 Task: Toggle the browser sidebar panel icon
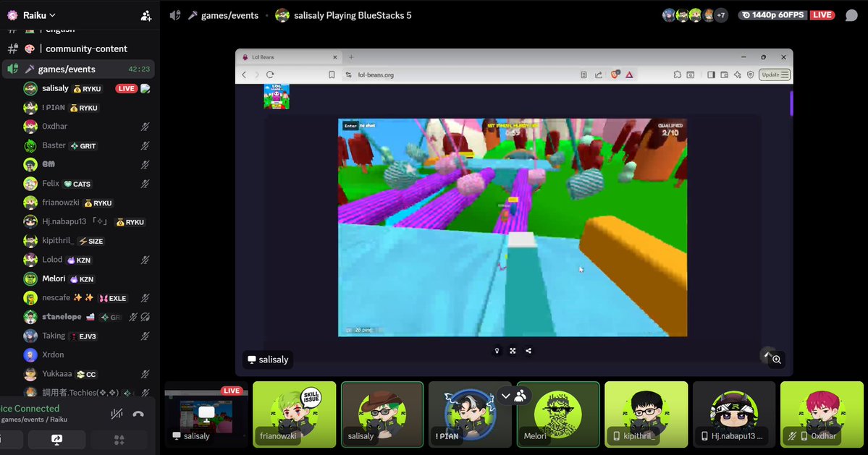pos(711,75)
